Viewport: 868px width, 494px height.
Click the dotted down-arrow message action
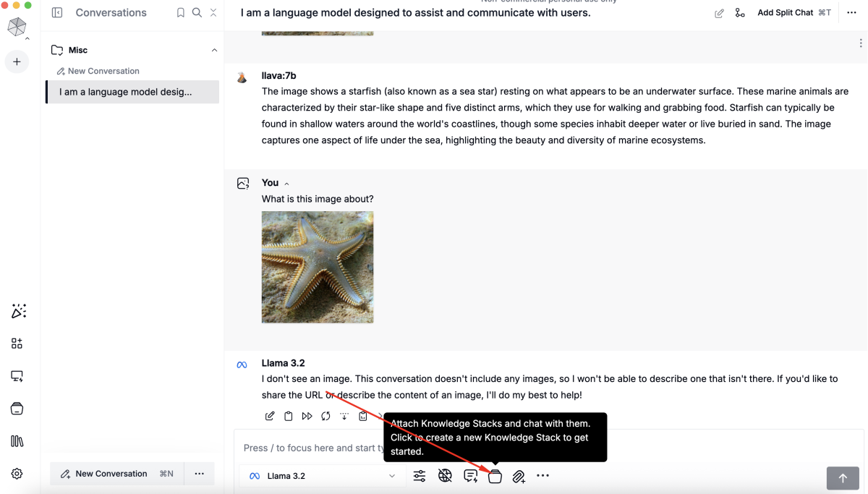coord(344,416)
